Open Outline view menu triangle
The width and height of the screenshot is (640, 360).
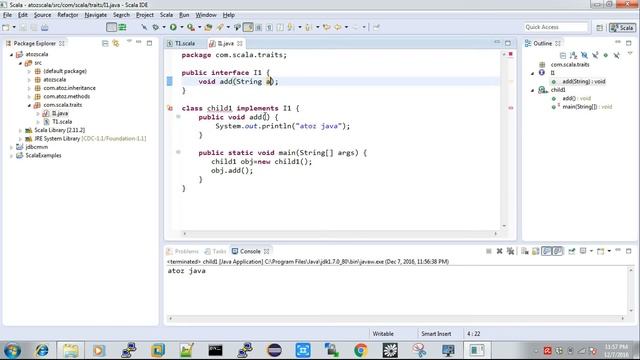click(x=630, y=53)
